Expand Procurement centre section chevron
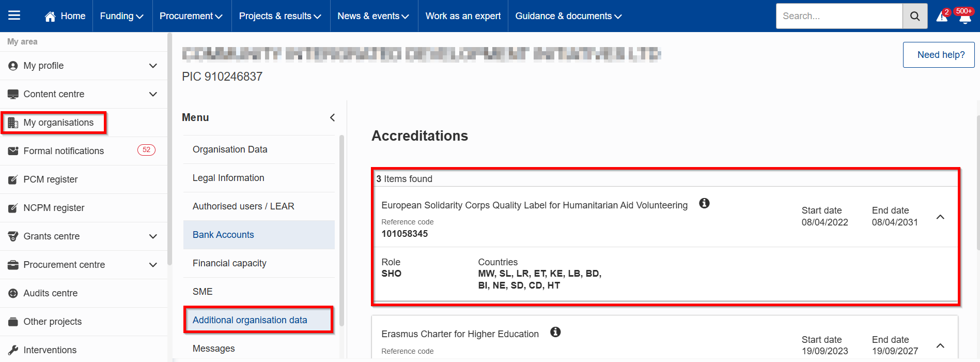 [153, 265]
